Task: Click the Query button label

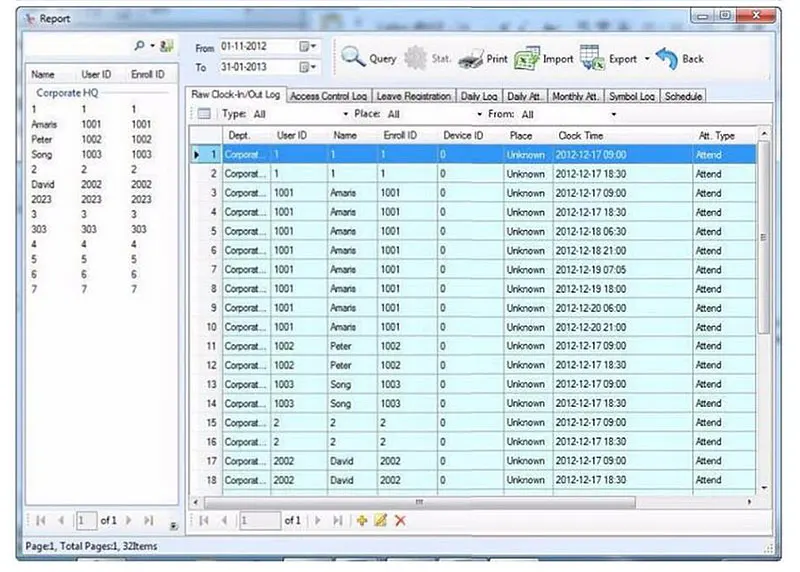Action: point(383,59)
